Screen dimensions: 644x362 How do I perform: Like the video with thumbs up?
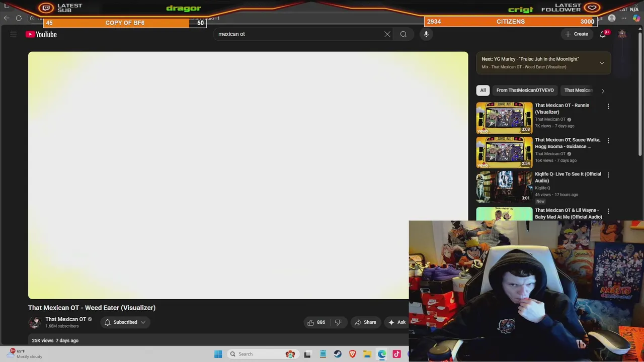tap(316, 322)
